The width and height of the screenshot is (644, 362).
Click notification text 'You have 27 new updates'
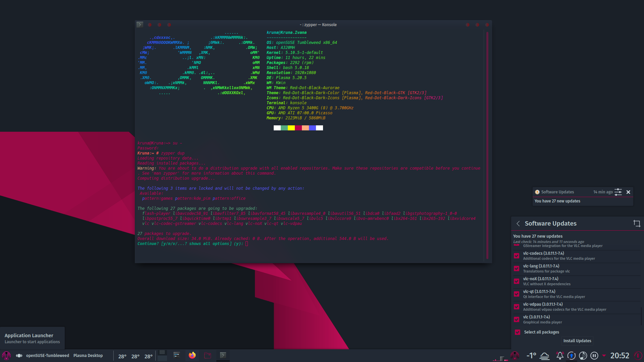pyautogui.click(x=557, y=201)
